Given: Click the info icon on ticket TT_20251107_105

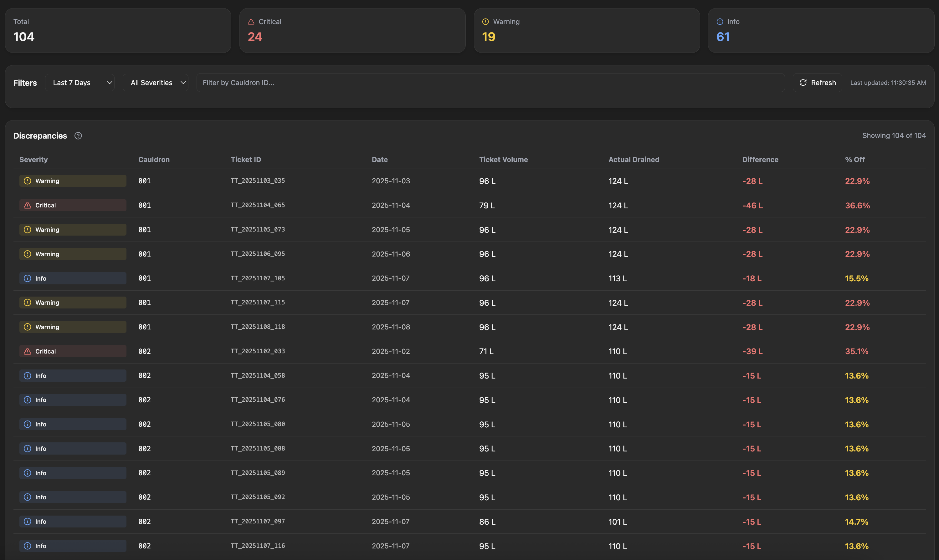Looking at the screenshot, I should 28,278.
